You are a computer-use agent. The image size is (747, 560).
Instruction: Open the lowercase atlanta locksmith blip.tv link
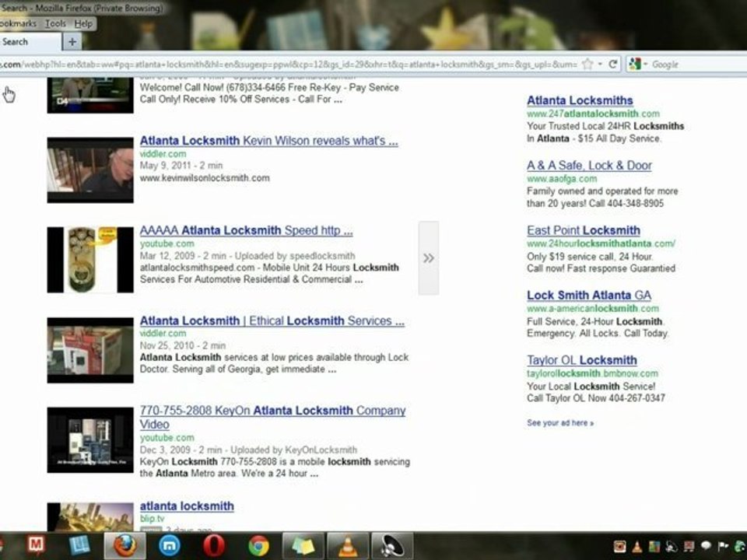[187, 506]
